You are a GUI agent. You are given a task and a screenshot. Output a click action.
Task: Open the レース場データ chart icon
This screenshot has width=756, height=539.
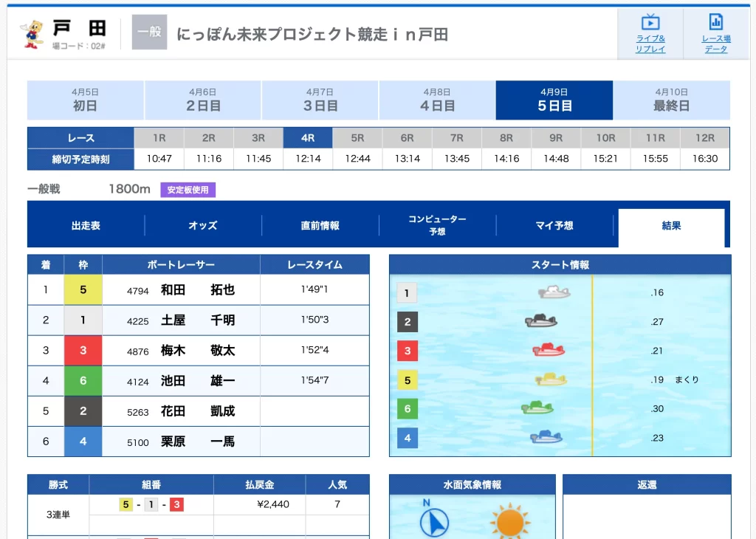[715, 23]
